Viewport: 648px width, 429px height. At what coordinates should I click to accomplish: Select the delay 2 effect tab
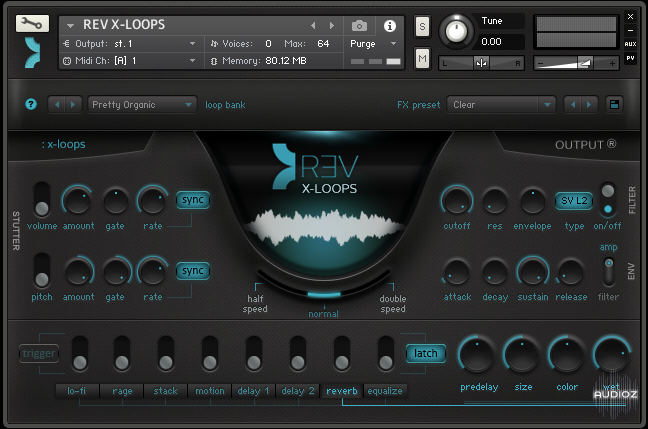click(298, 391)
